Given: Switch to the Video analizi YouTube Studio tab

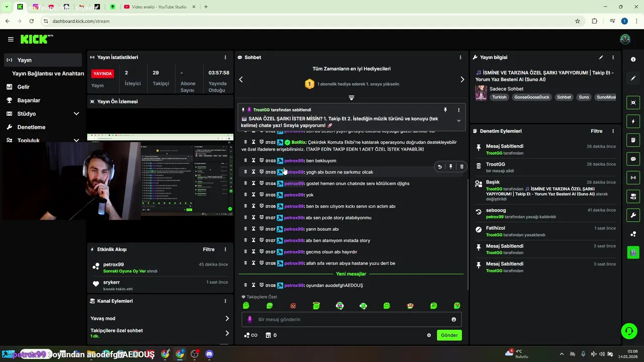Looking at the screenshot, I should click(x=159, y=7).
